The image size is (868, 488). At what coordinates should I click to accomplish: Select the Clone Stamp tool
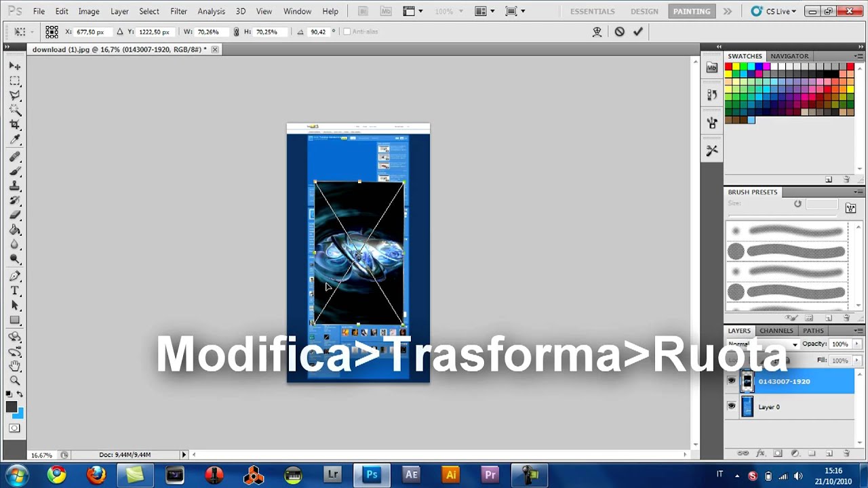pos(15,187)
